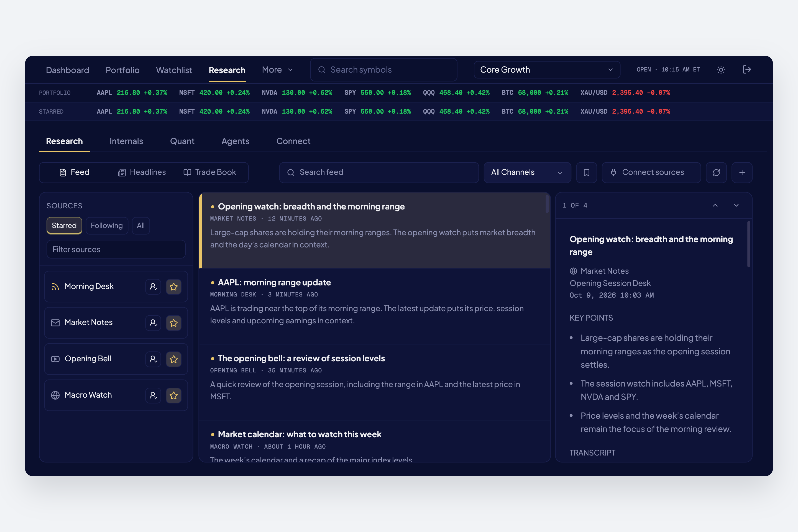Image resolution: width=798 pixels, height=532 pixels.
Task: Open the AAPL morning range update article
Action: [375, 306]
